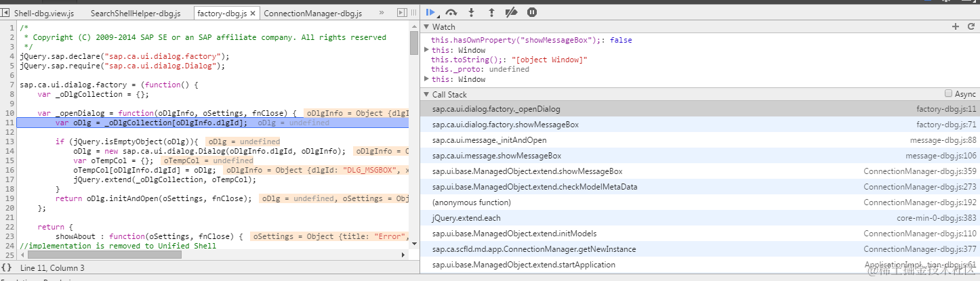Open the ConnectionManager-dbg.js:359 source link
Viewport: 980px width, 281px height.
point(920,171)
